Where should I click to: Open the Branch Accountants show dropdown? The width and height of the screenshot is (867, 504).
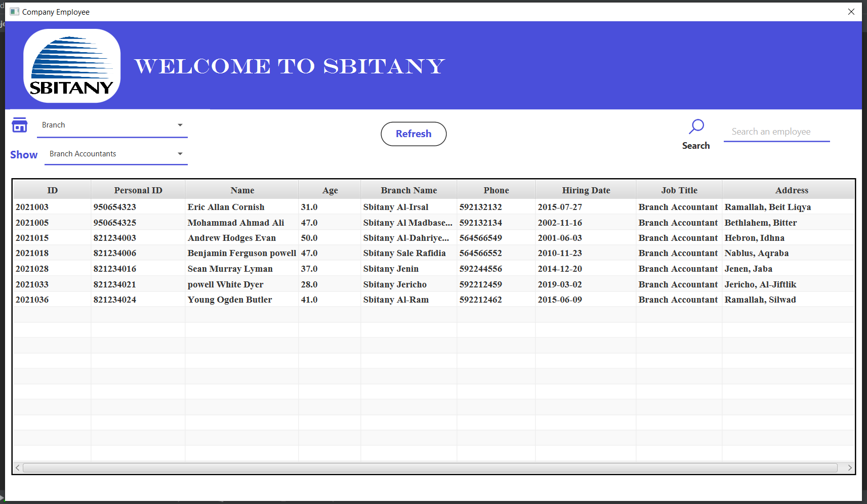point(116,154)
